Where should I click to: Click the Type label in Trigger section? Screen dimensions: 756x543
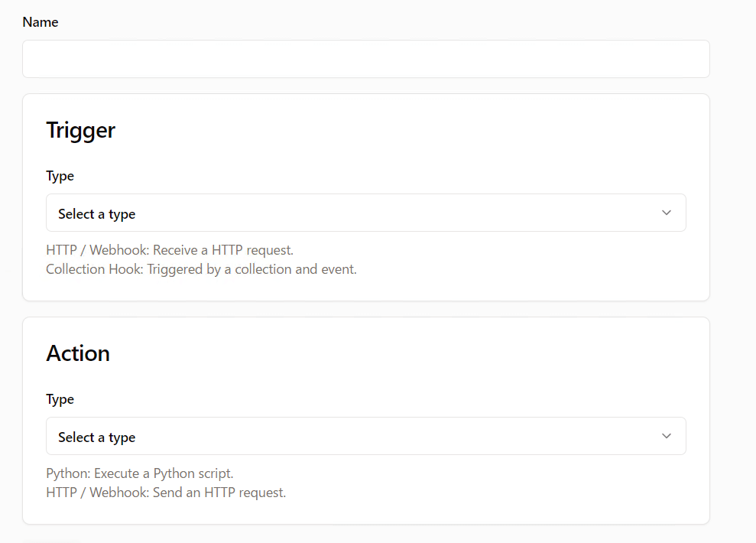(x=60, y=176)
